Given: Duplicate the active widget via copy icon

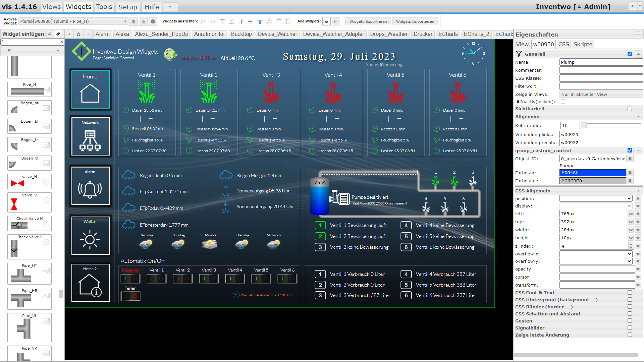Looking at the screenshot, I should [x=143, y=21].
